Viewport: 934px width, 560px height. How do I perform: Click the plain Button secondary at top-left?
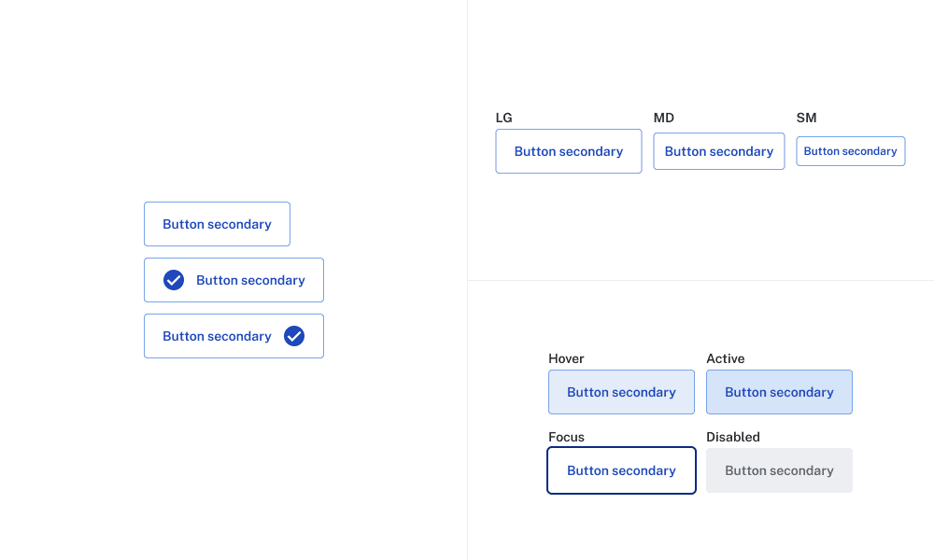(x=217, y=224)
